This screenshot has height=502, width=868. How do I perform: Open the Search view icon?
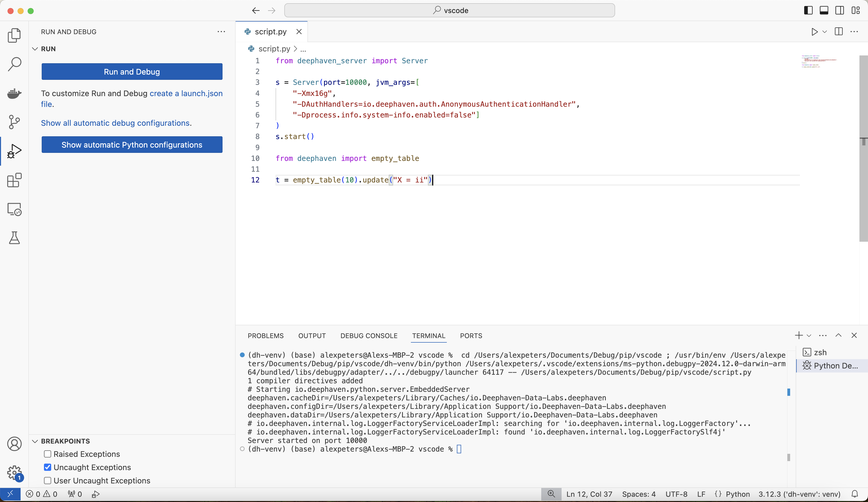pos(14,64)
